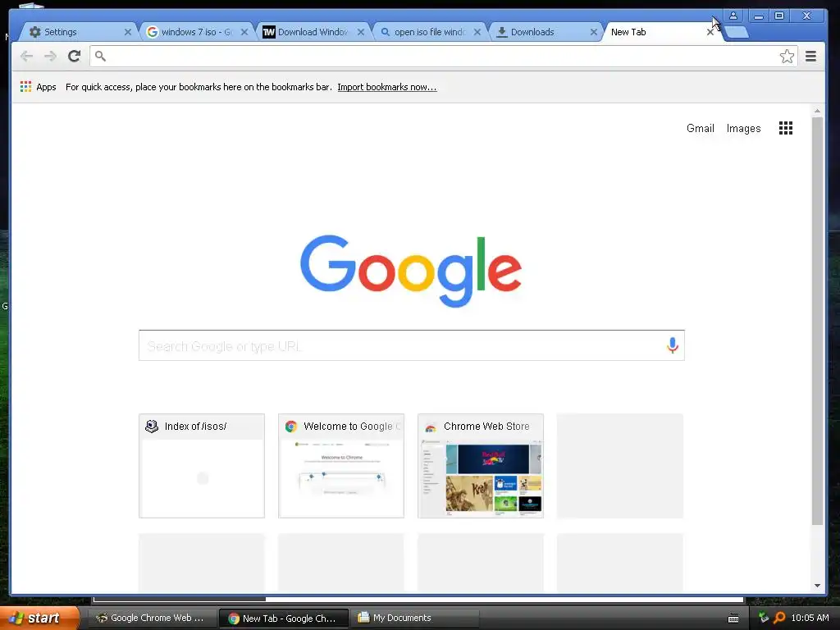Image resolution: width=840 pixels, height=630 pixels.
Task: Open the keyboard icon in system tray
Action: pyautogui.click(x=733, y=619)
